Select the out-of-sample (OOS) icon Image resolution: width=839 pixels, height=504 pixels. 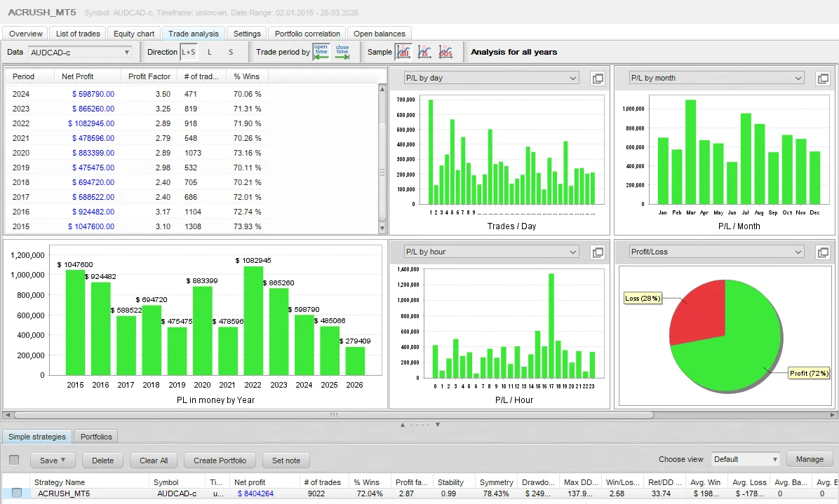[445, 52]
